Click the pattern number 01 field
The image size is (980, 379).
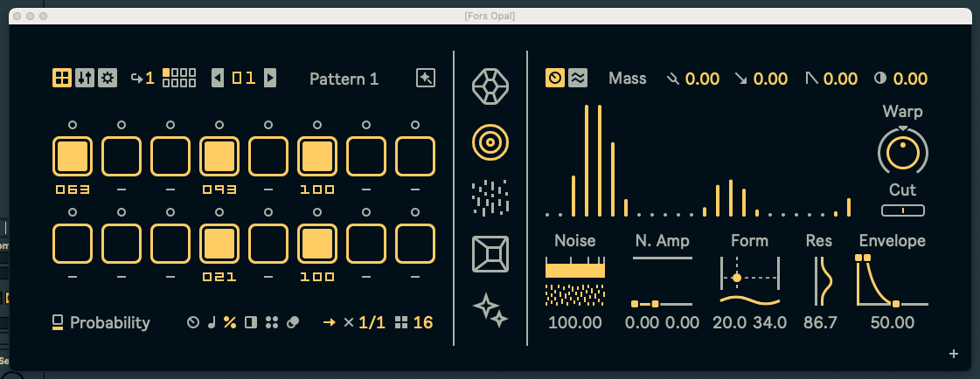tap(244, 78)
